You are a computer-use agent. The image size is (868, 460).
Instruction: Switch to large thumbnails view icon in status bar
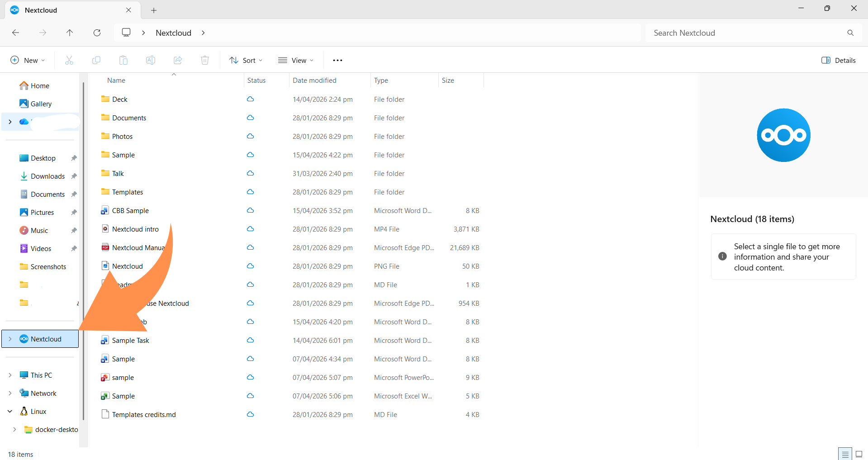click(859, 454)
